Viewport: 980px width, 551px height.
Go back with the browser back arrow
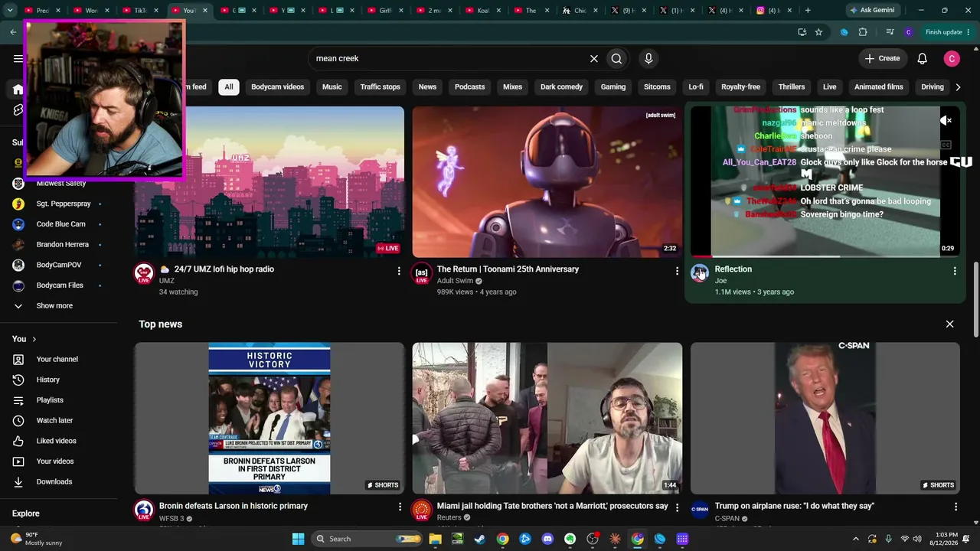pos(13,32)
